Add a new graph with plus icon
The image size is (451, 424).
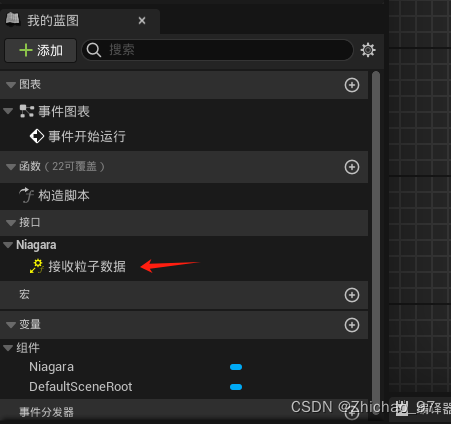coord(352,85)
